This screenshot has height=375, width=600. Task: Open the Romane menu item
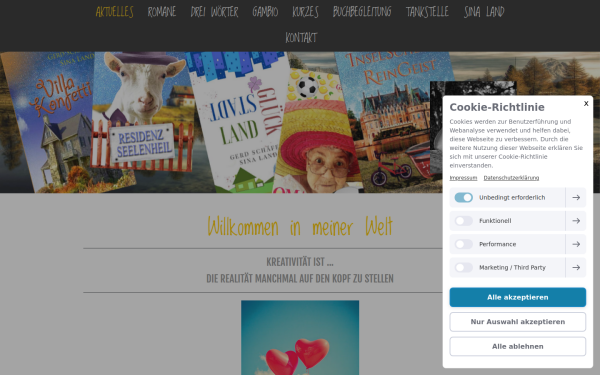tap(162, 12)
